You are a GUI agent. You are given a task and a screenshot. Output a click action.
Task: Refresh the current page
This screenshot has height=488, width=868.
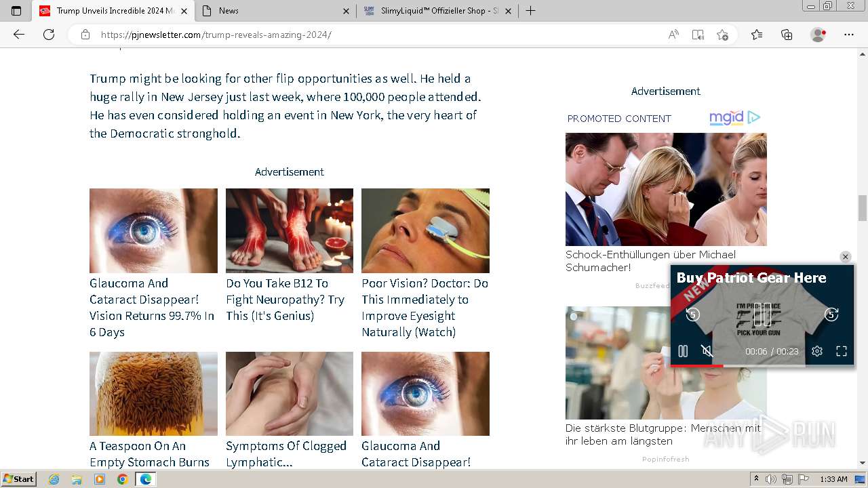(49, 35)
